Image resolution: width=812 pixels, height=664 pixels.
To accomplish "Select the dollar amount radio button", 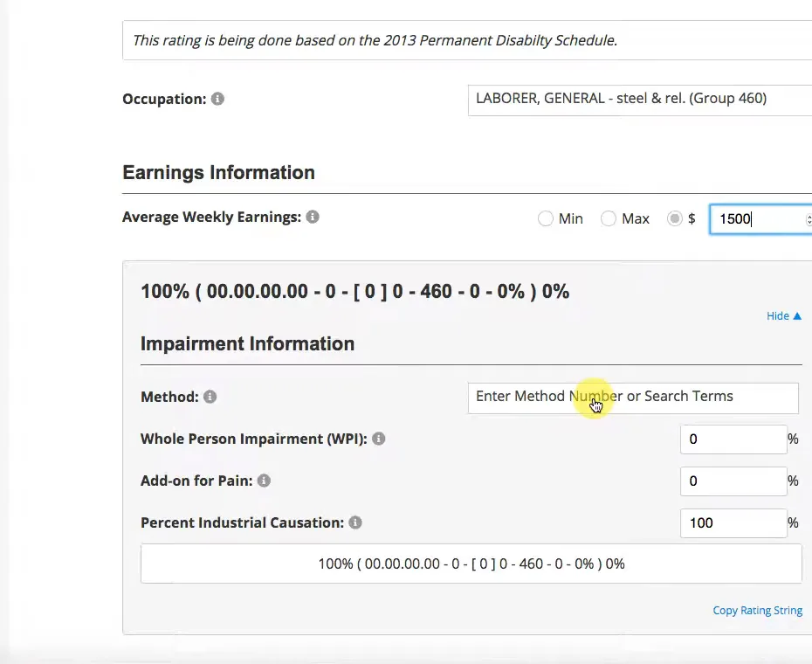I will [x=674, y=218].
